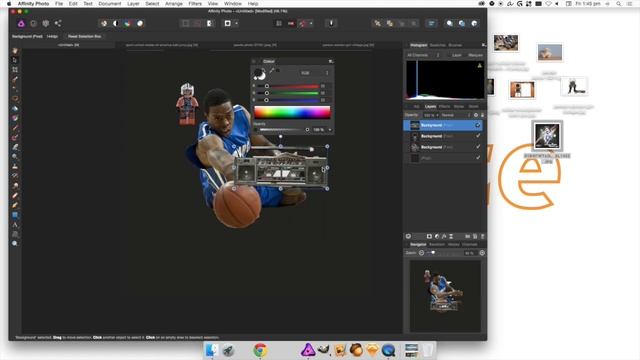Open the Filters menu
640x360 pixels.
(x=195, y=4)
